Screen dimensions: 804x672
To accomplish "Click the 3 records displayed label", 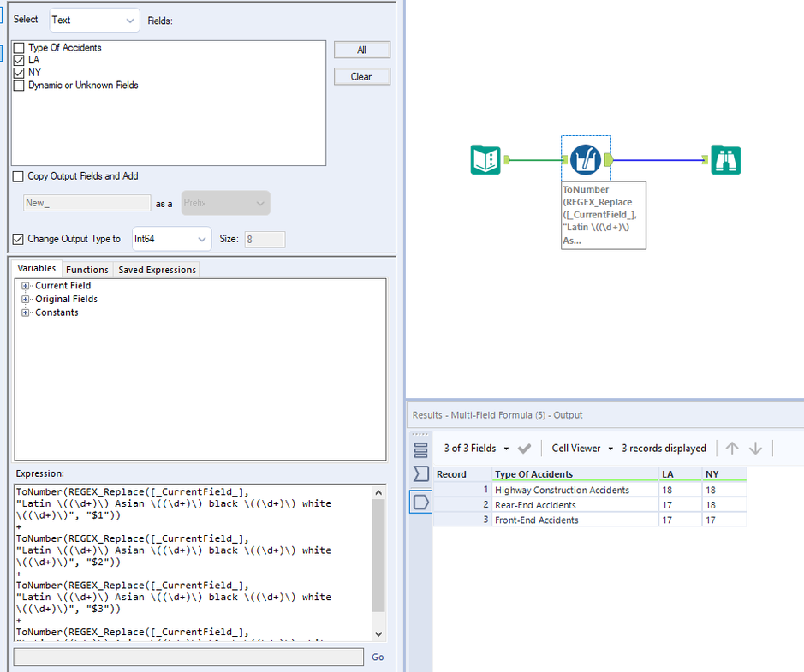I will coord(664,449).
